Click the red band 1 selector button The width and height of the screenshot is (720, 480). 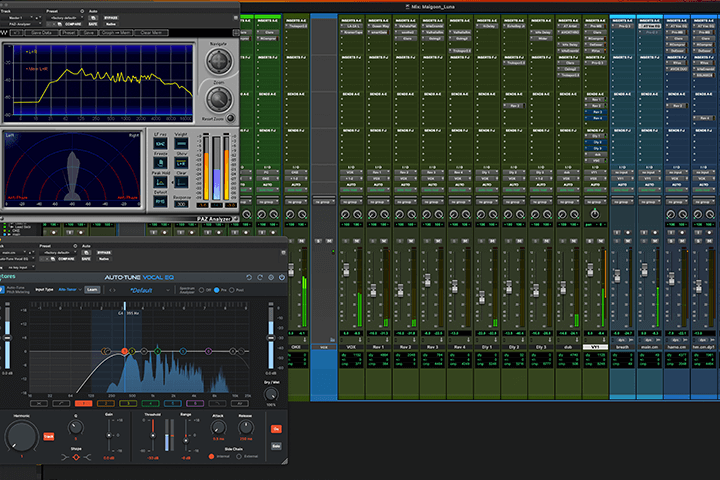[x=84, y=403]
